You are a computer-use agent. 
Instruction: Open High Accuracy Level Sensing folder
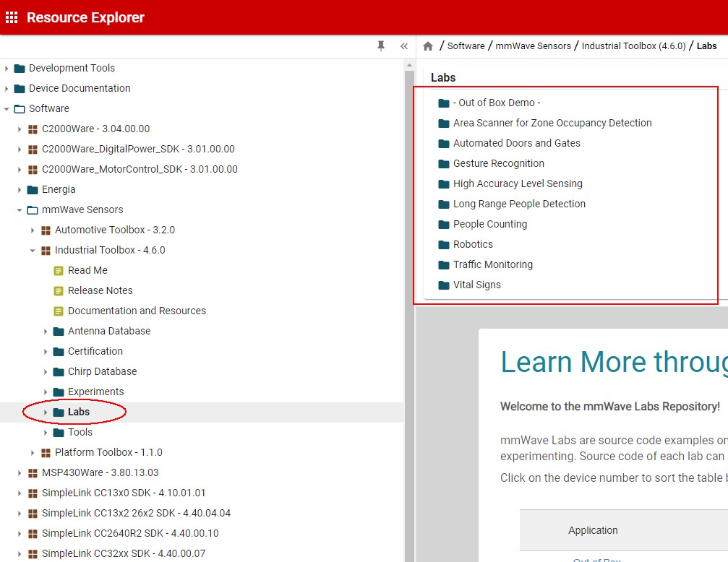click(518, 183)
